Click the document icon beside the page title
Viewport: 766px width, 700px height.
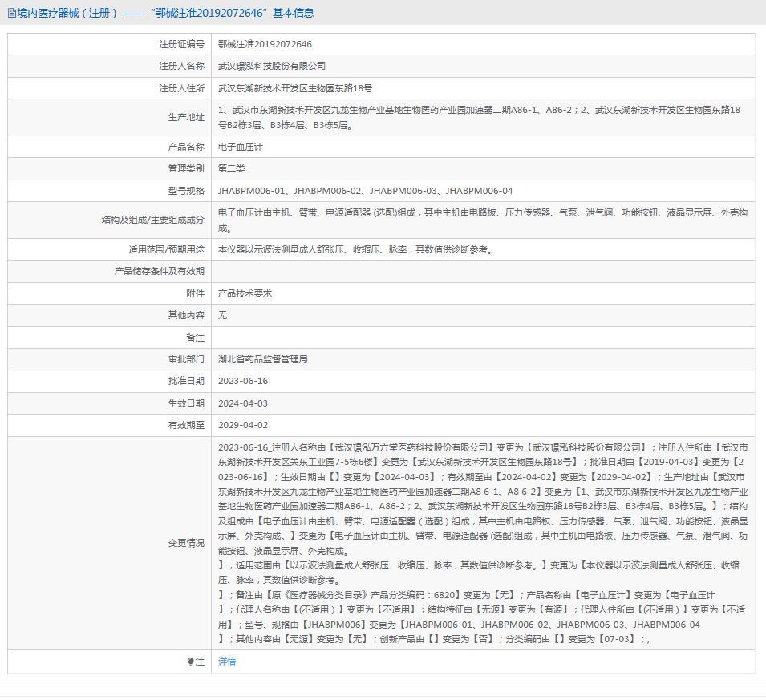pyautogui.click(x=11, y=13)
